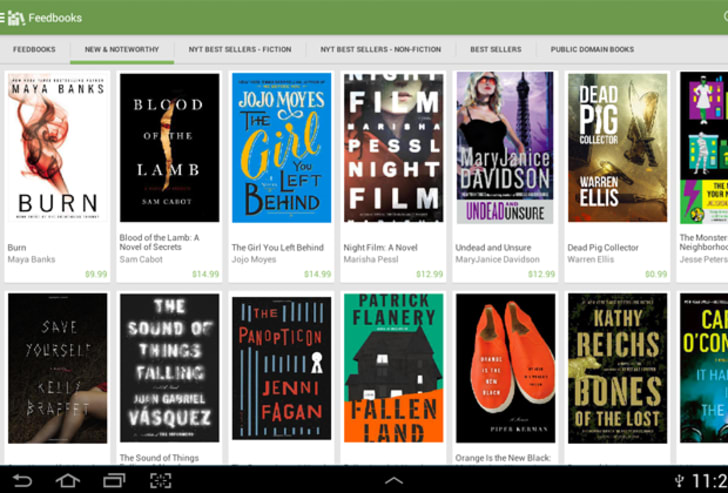Viewport: 728px width, 493px height.
Task: Open Dead Pig Collector cover
Action: tap(618, 147)
